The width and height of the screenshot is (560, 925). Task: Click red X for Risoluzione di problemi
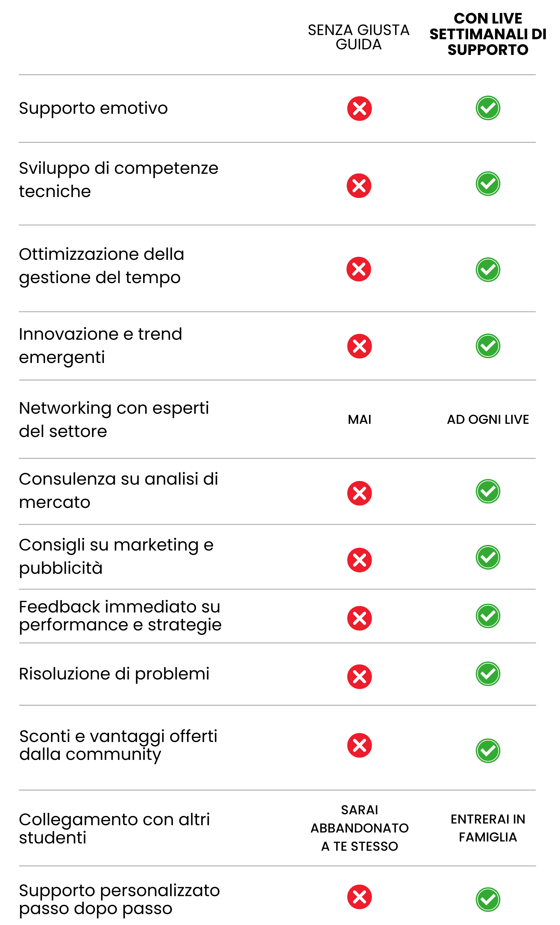pos(359,676)
